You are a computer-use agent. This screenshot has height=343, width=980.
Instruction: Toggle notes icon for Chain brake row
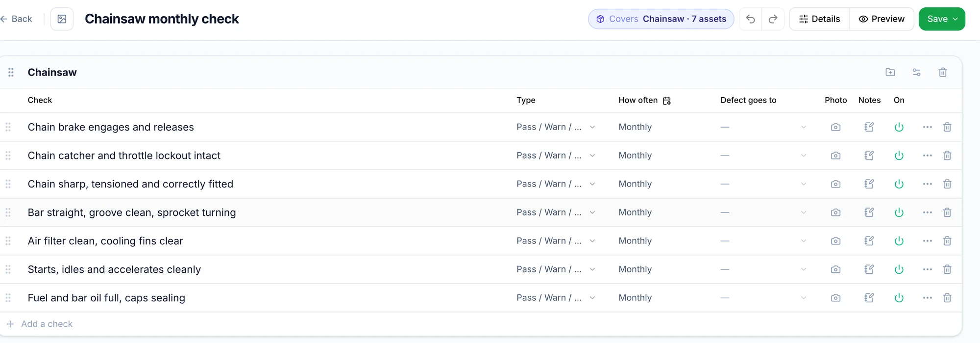coord(869,127)
